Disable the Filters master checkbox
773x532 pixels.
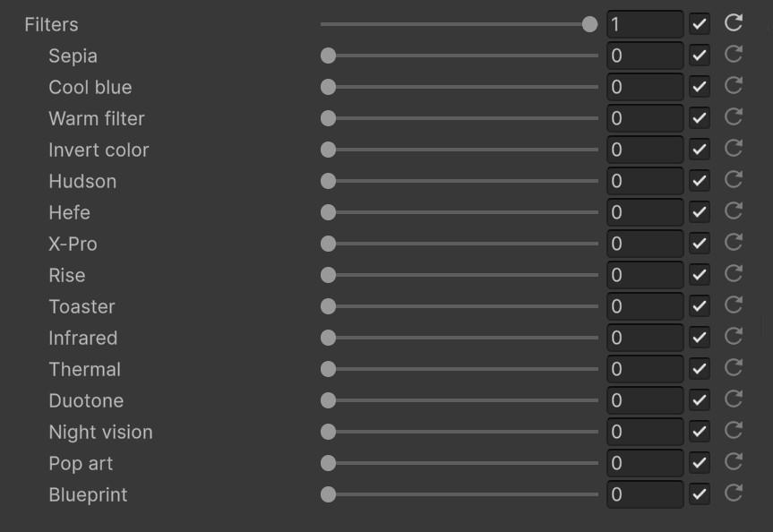point(700,24)
